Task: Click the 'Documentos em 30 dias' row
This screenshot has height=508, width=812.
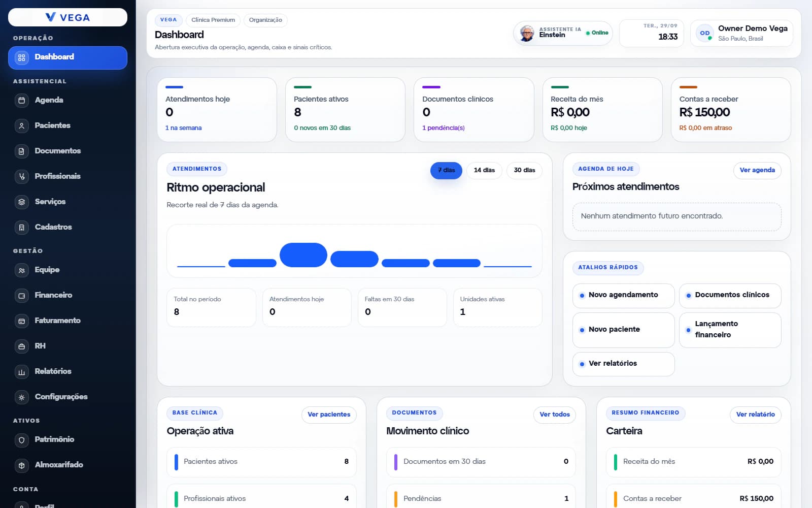Action: pyautogui.click(x=481, y=462)
